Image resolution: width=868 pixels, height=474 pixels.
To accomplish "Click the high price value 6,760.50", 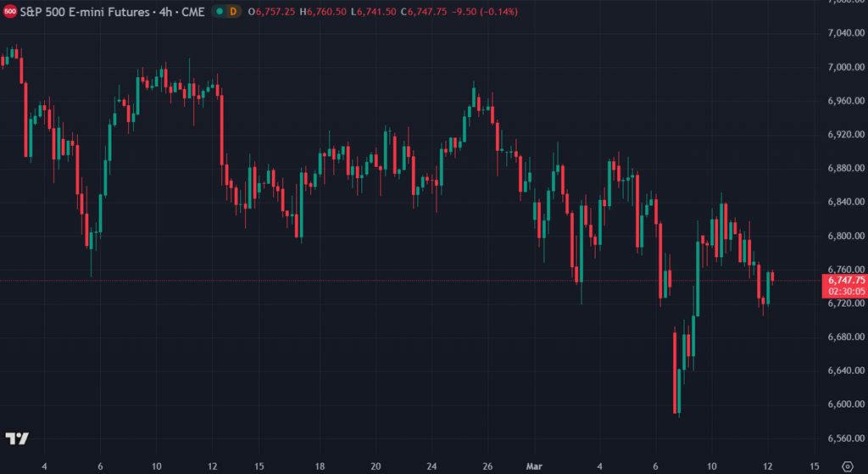I will point(325,12).
